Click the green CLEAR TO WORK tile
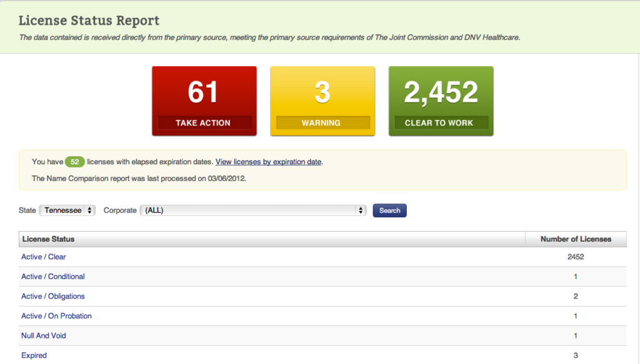Screen dimensions: 640x364 click(x=441, y=101)
